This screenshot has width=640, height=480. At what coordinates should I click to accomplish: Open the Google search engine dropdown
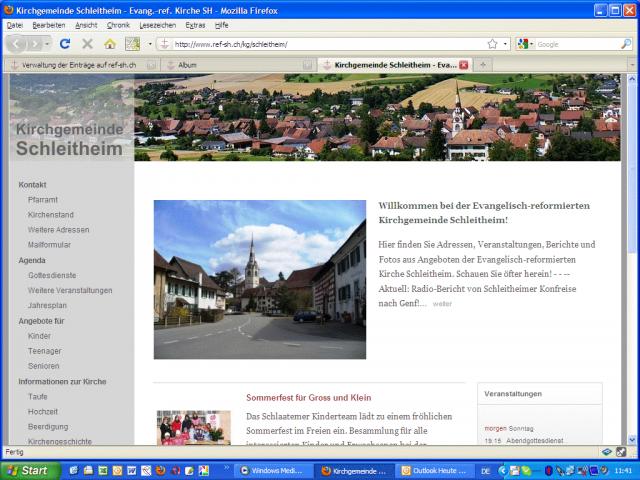pos(526,44)
